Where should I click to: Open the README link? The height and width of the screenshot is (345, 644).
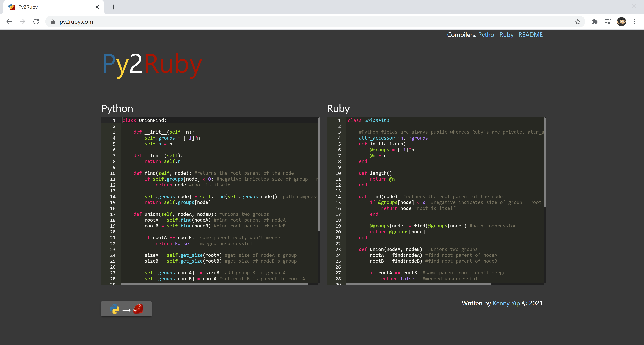[x=530, y=35]
